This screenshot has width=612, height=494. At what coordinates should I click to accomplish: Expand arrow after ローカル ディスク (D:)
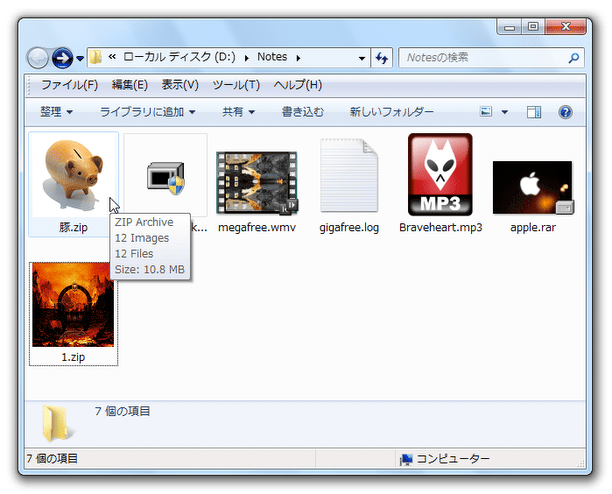[246, 58]
